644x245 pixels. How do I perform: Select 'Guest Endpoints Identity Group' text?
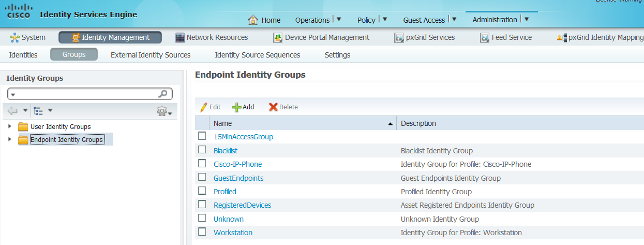451,178
